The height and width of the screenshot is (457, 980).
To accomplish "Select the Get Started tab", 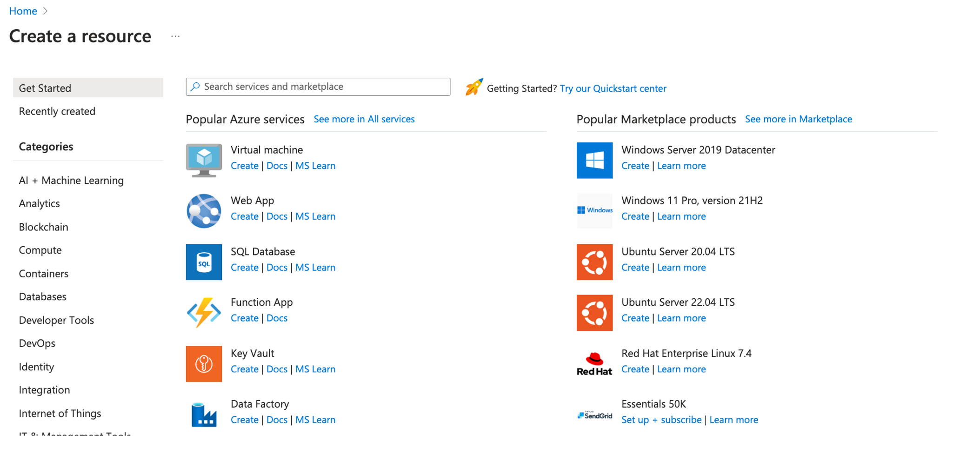I will tap(88, 87).
